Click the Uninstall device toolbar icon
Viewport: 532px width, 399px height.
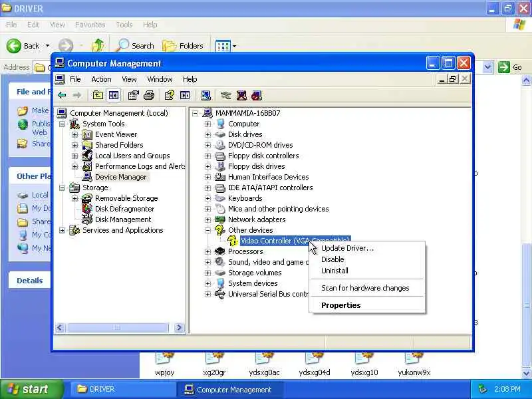pos(241,95)
